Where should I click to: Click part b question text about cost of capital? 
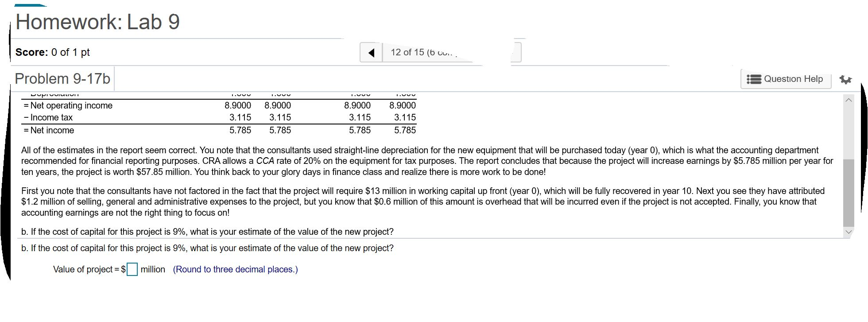click(x=206, y=248)
